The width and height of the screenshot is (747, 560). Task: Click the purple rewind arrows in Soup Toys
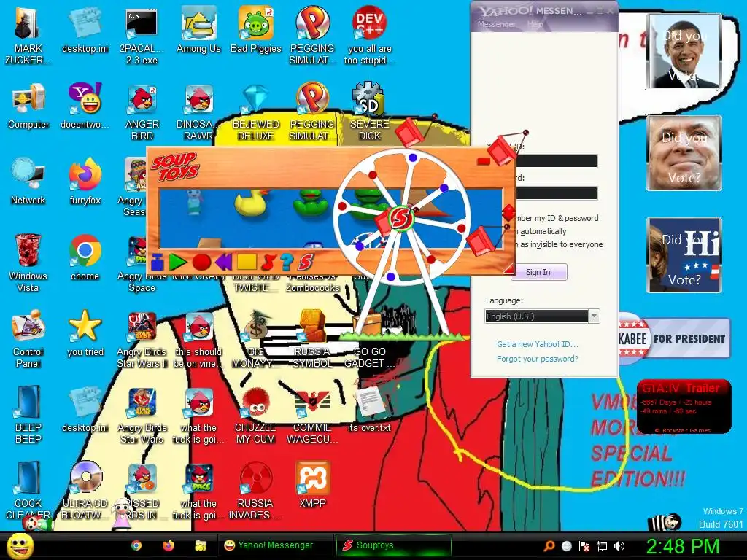point(223,262)
